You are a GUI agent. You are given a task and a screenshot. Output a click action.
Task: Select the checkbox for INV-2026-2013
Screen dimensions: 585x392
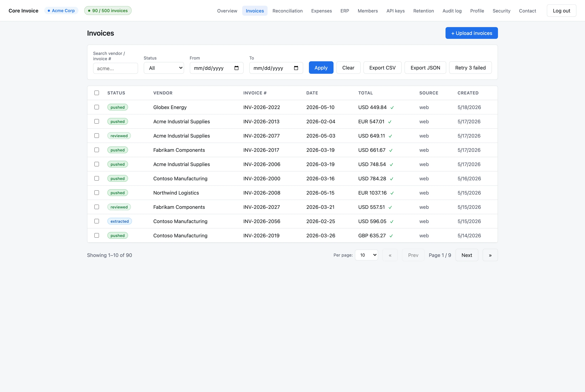[97, 121]
